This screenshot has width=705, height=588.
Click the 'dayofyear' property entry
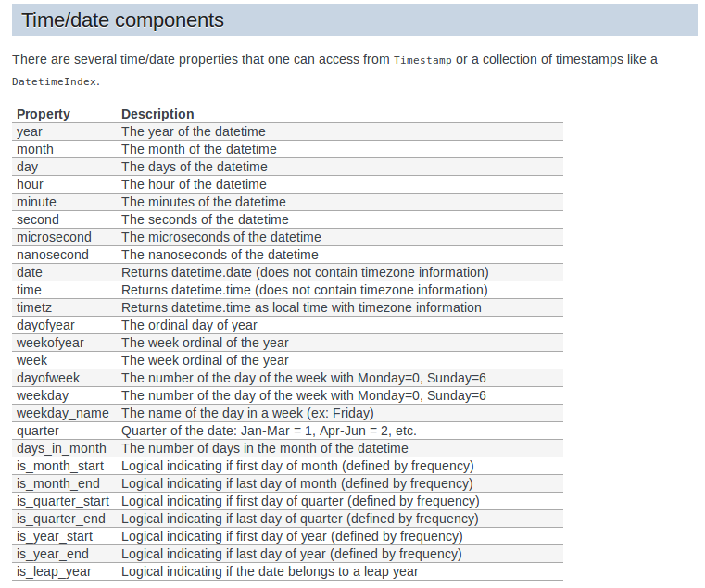click(45, 325)
